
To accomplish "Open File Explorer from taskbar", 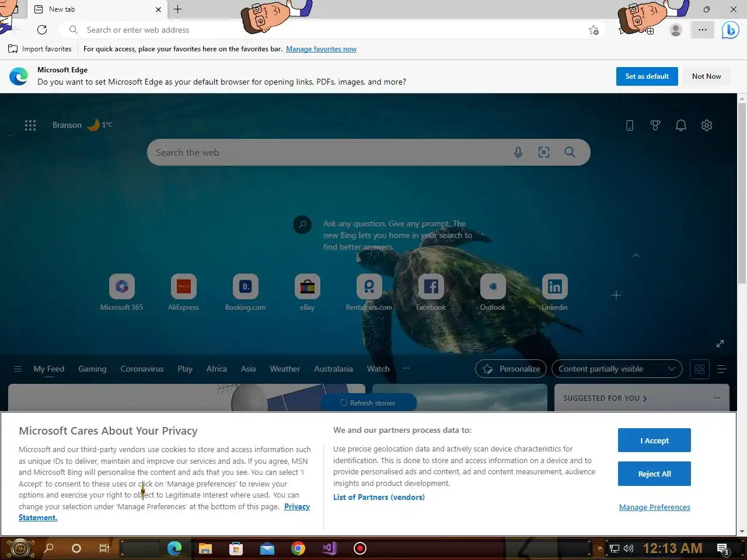I will [x=205, y=548].
